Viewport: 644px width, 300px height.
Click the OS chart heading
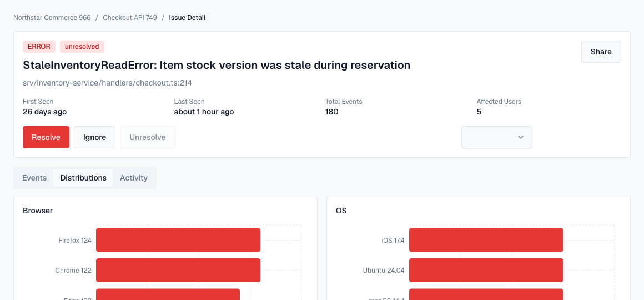tap(341, 211)
